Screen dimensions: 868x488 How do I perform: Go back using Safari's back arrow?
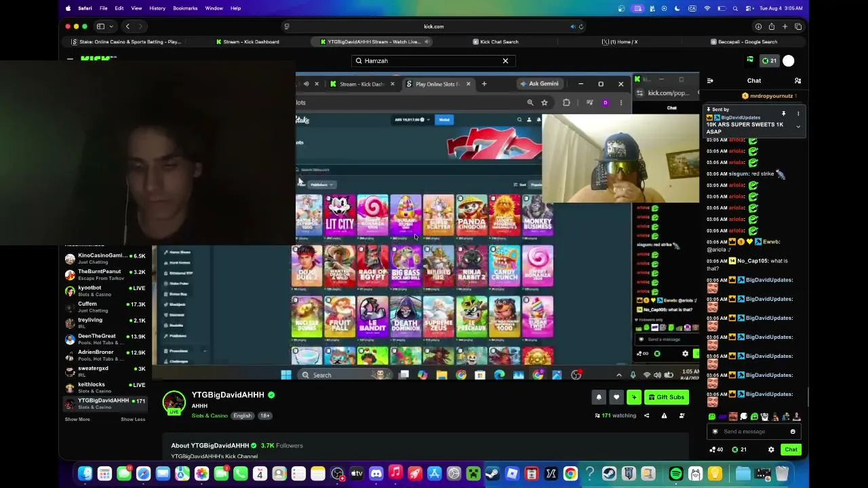pos(127,26)
